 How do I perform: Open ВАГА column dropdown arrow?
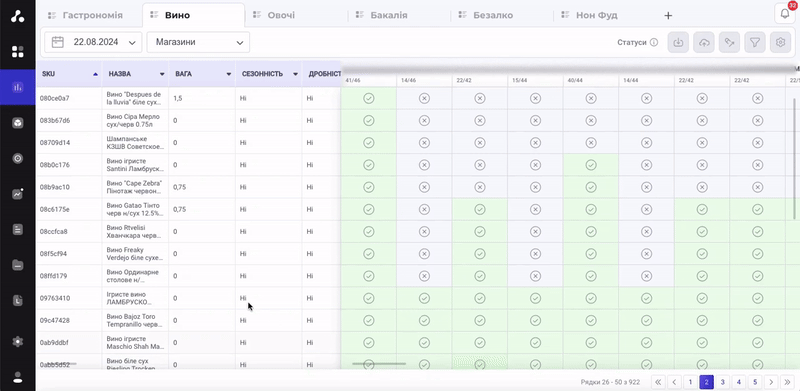point(229,75)
